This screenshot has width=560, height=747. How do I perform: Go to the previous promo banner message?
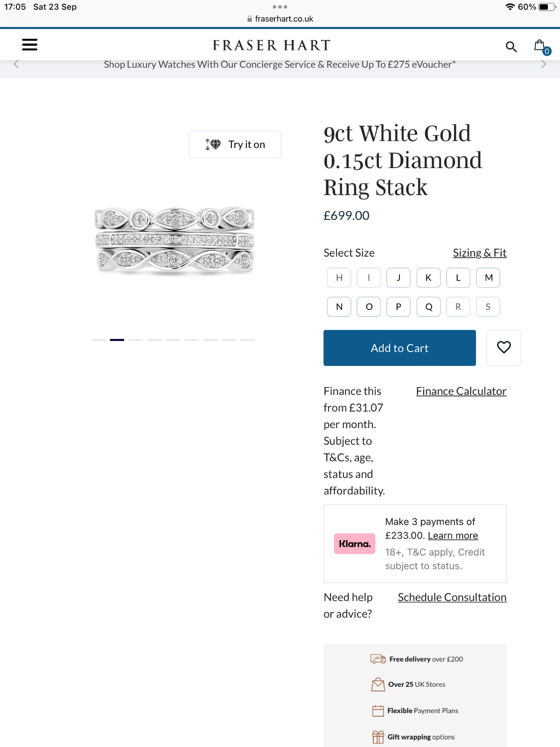[x=16, y=64]
